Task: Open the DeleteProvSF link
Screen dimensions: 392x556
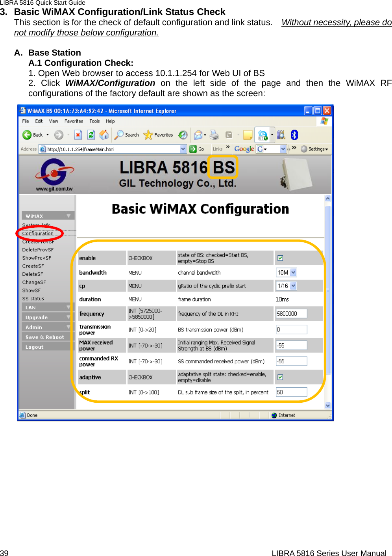Action: click(x=38, y=250)
